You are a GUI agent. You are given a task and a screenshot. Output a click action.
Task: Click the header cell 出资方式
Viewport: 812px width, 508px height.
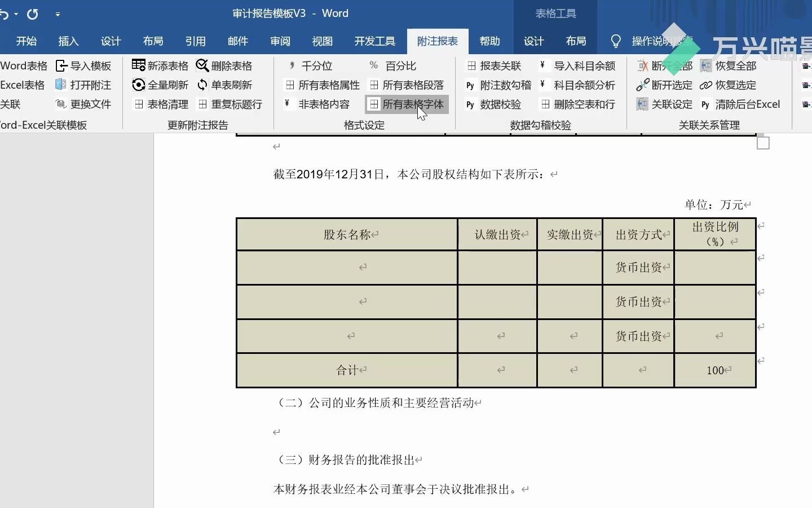(639, 235)
